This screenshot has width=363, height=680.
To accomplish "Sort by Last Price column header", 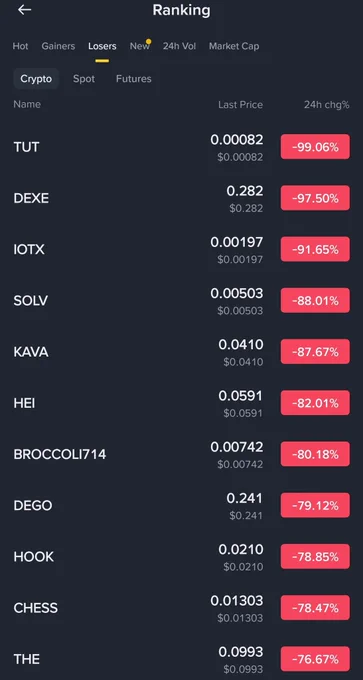I will [240, 105].
